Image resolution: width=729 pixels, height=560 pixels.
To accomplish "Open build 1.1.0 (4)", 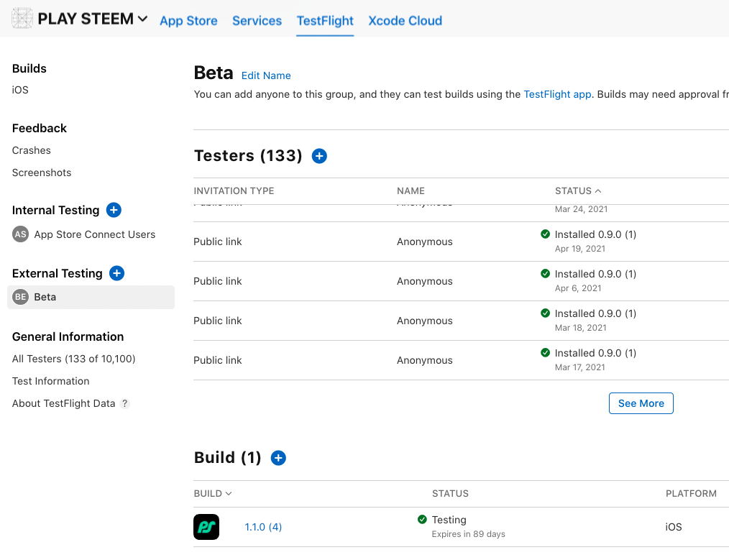I will coord(263,527).
